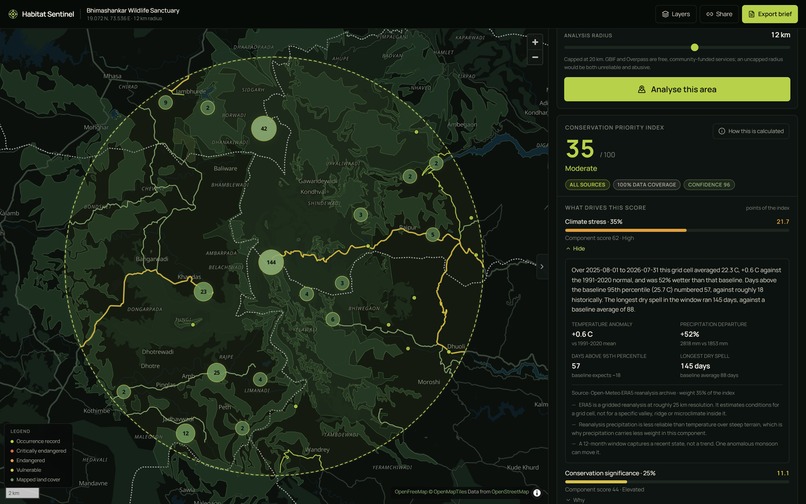Collapse Climate stress details via Hide
Screen dimensions: 806x504
tap(575, 248)
